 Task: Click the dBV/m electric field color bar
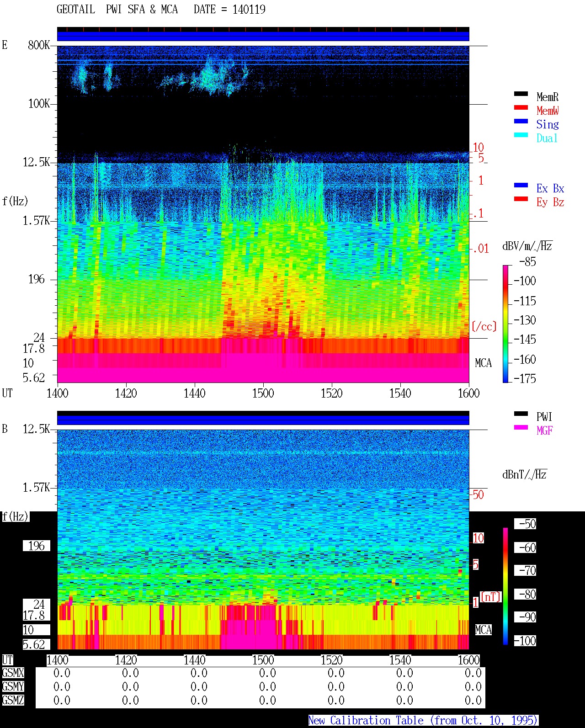pos(505,324)
